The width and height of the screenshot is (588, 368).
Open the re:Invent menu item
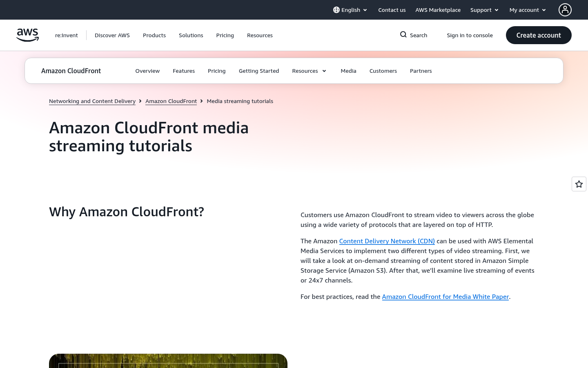tap(67, 35)
